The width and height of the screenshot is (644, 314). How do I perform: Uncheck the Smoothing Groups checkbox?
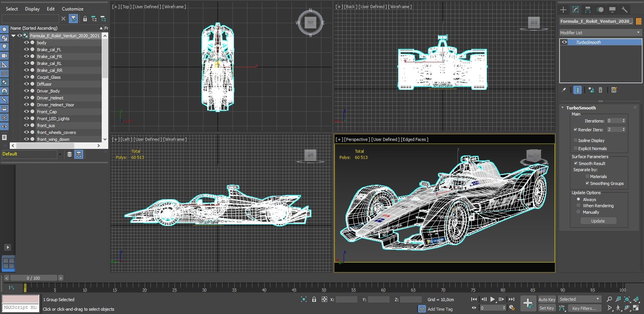click(x=587, y=183)
